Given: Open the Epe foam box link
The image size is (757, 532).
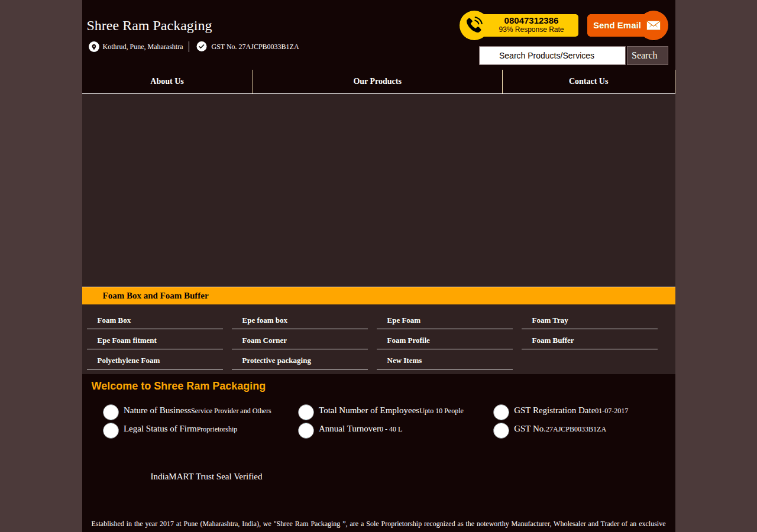Looking at the screenshot, I should tap(264, 320).
